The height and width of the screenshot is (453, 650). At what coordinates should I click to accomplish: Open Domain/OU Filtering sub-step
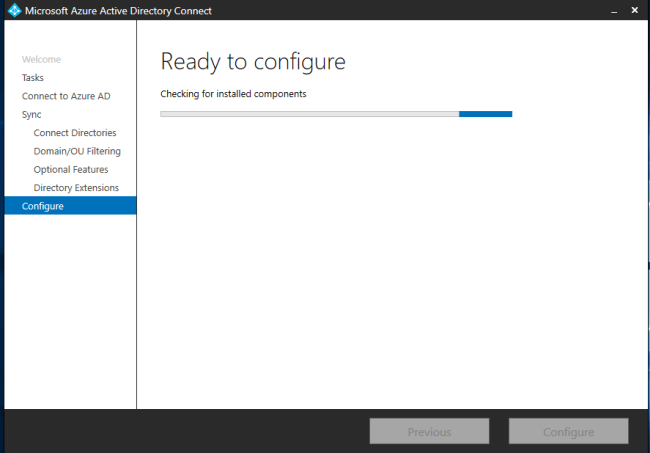pos(77,151)
